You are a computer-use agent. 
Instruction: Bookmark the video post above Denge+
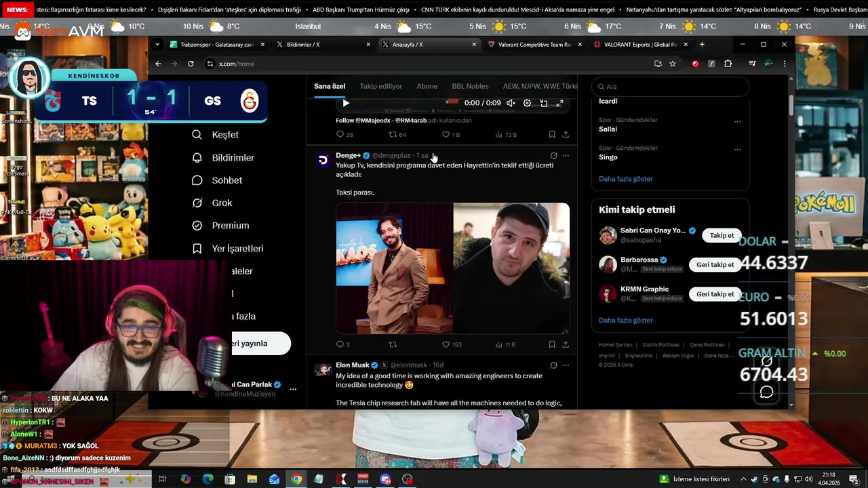coord(552,135)
